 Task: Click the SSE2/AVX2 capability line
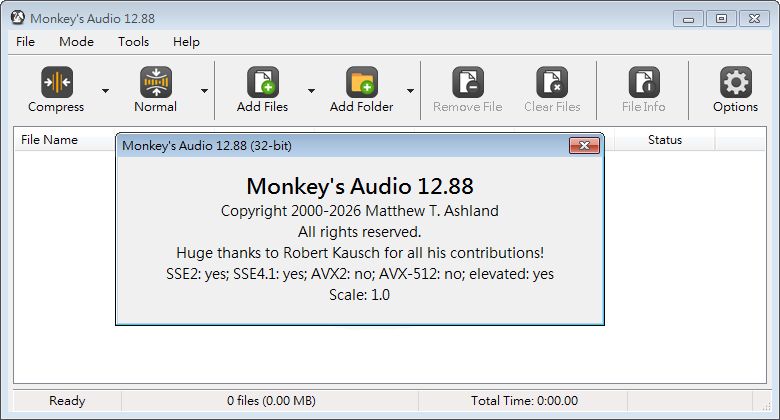(x=360, y=274)
